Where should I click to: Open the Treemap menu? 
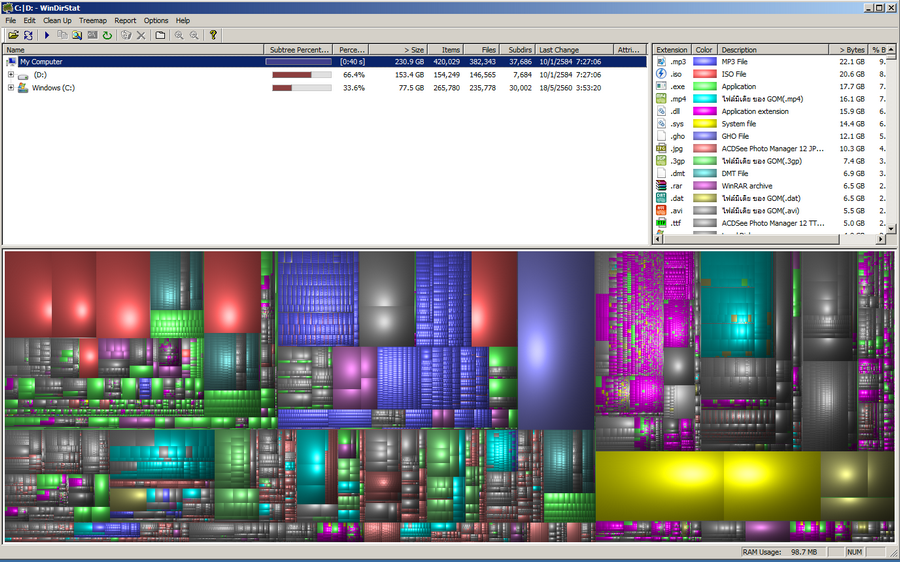pyautogui.click(x=93, y=20)
